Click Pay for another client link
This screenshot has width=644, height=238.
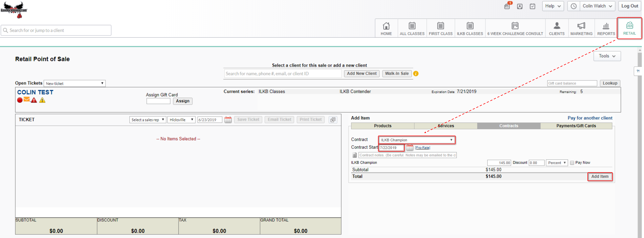pyautogui.click(x=590, y=118)
